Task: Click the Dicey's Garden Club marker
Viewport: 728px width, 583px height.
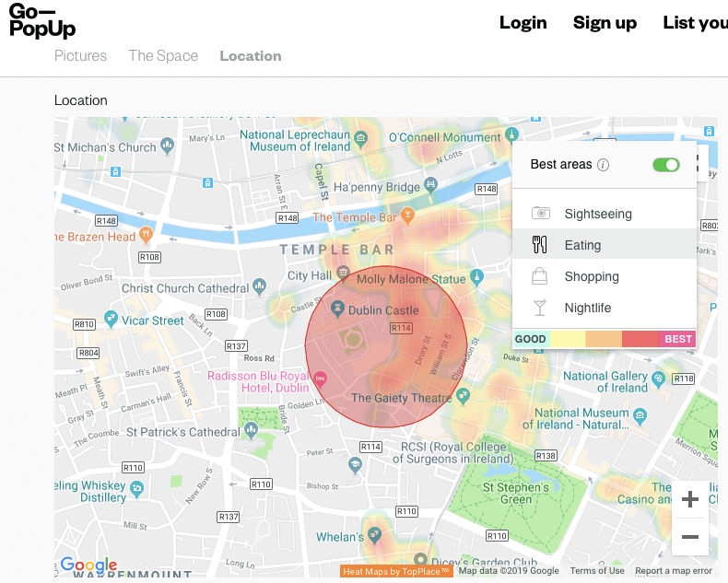Action: pos(420,559)
